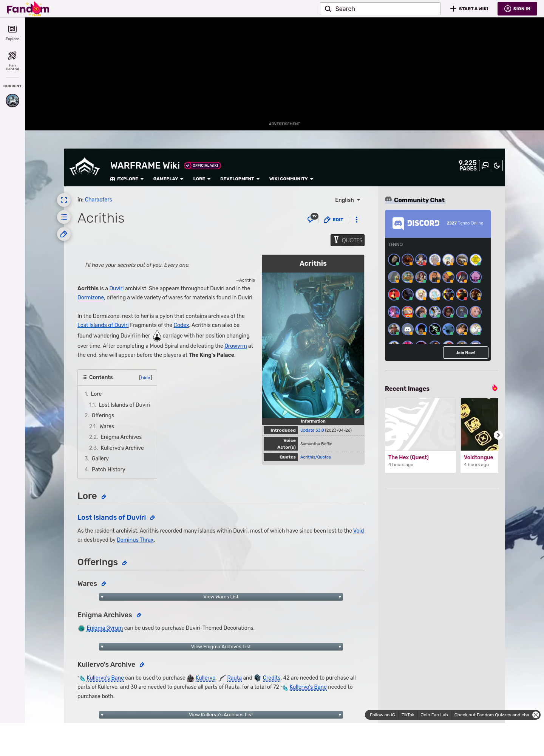Show next recent images
Viewport: 544px width, 756px height.
tap(498, 435)
